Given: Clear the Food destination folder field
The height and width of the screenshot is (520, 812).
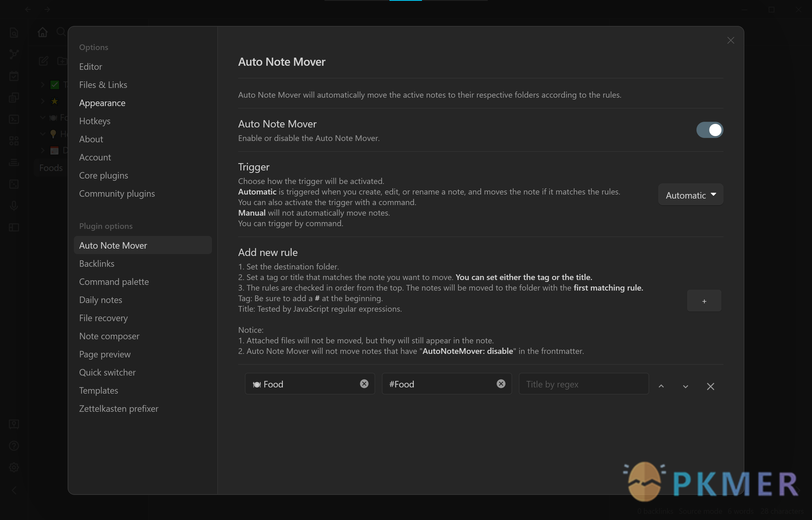Looking at the screenshot, I should coord(364,384).
